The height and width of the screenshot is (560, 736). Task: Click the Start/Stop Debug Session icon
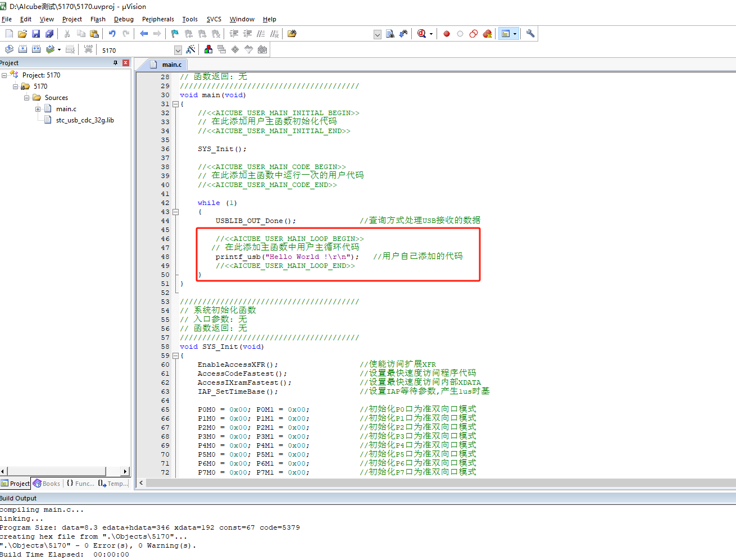coord(421,34)
